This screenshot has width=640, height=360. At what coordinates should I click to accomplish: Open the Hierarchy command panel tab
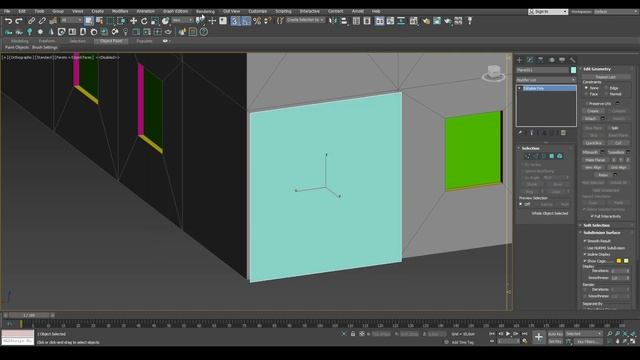541,60
